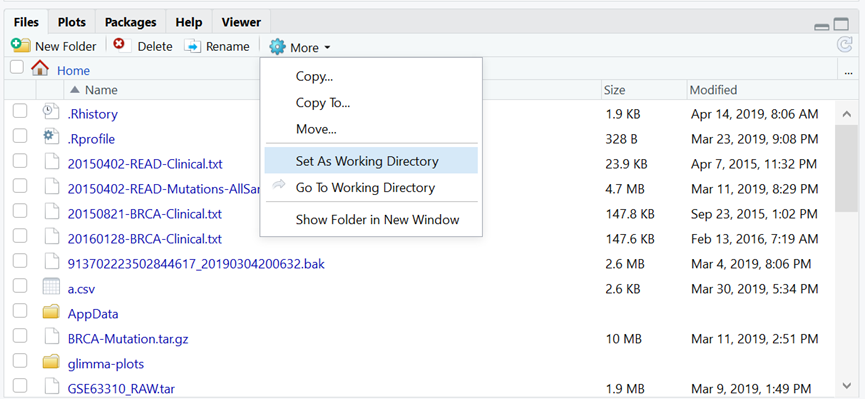
Task: Click the Home breadcrumb link
Action: [73, 71]
